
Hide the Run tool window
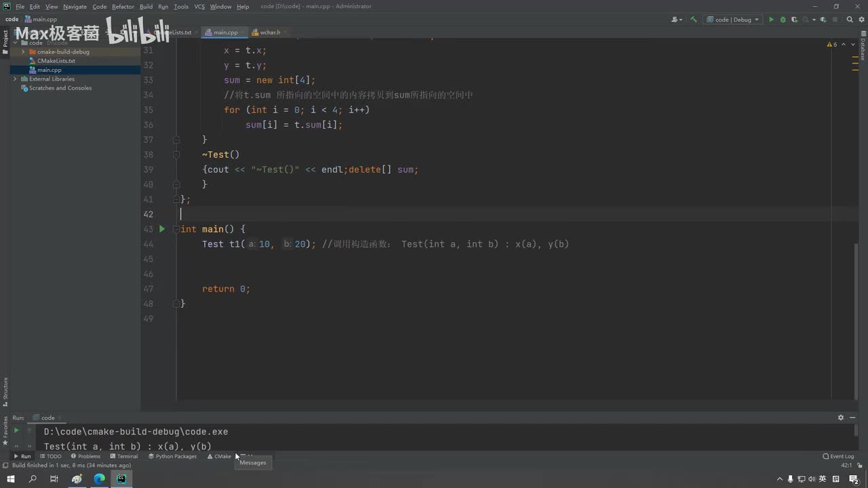pyautogui.click(x=852, y=418)
